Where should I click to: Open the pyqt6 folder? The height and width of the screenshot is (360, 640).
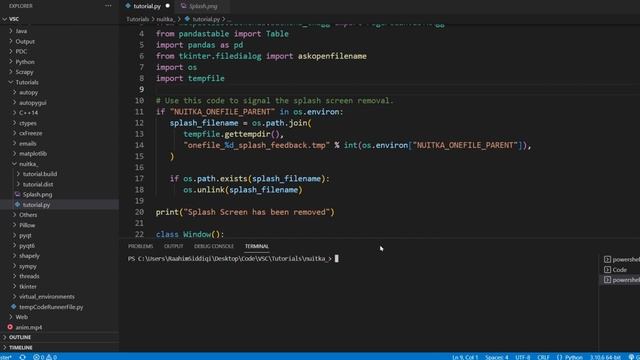tap(27, 245)
